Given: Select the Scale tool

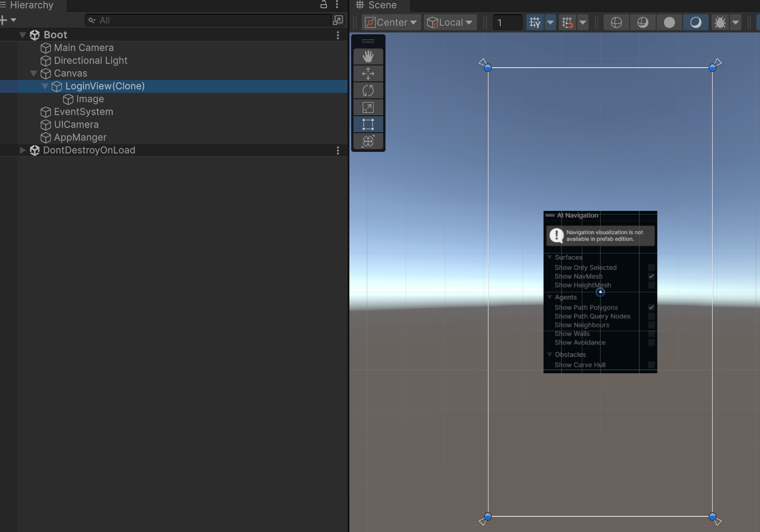Looking at the screenshot, I should tap(368, 107).
